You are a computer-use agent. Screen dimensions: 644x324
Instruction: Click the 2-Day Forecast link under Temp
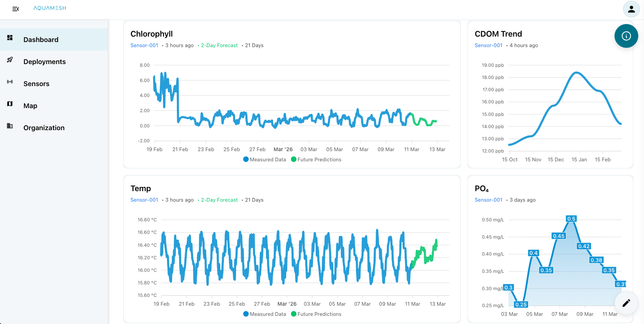[219, 200]
